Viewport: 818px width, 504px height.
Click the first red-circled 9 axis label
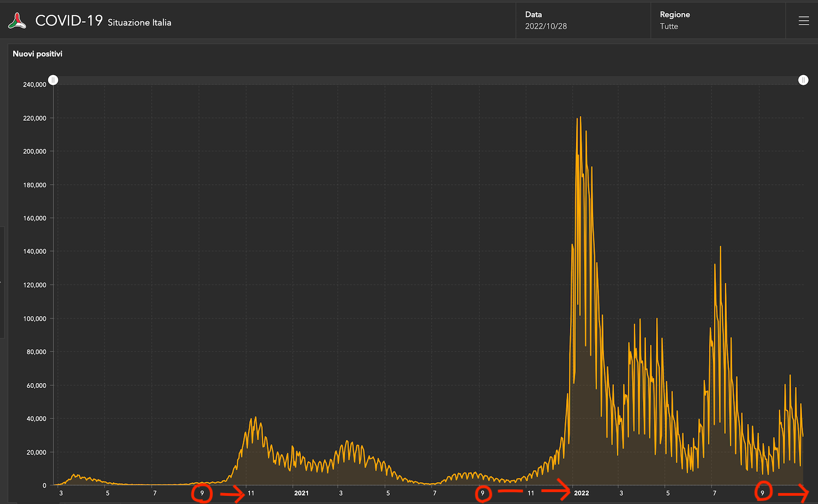pyautogui.click(x=202, y=493)
